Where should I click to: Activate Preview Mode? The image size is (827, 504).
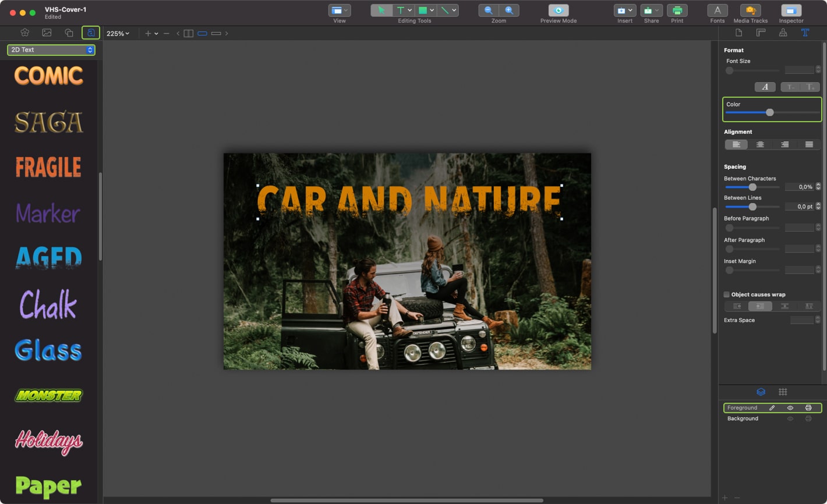click(x=560, y=10)
